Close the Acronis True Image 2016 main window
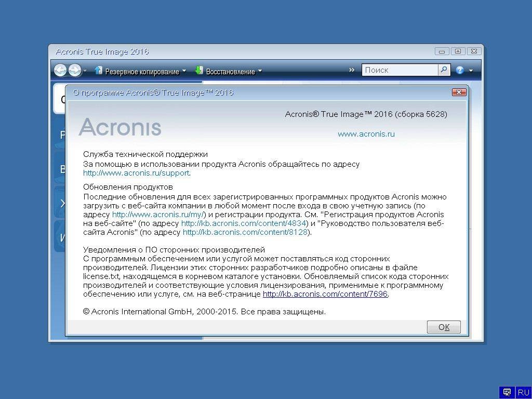 coord(474,51)
